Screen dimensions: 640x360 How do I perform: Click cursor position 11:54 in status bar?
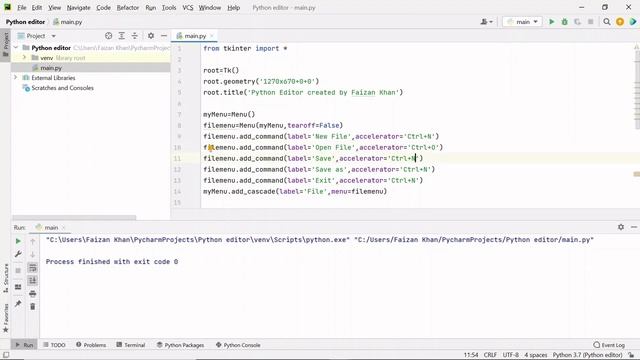pos(471,355)
